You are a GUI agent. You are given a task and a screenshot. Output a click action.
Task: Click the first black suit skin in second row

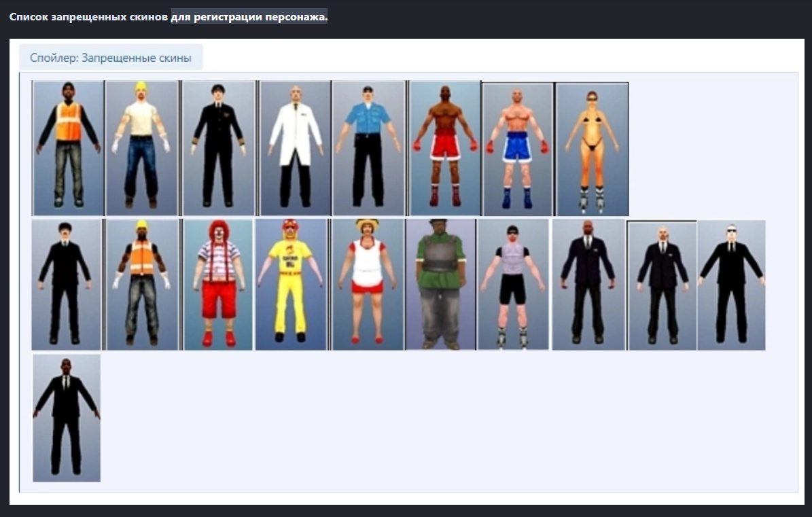coord(66,284)
